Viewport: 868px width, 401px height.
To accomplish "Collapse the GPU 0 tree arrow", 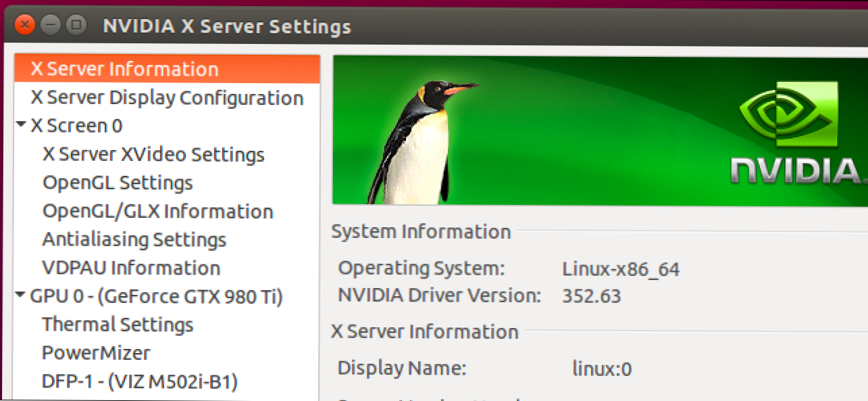I will [x=21, y=296].
